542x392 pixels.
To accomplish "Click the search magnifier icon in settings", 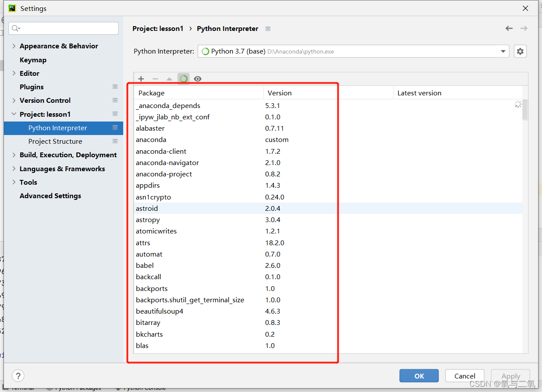I will tap(16, 28).
